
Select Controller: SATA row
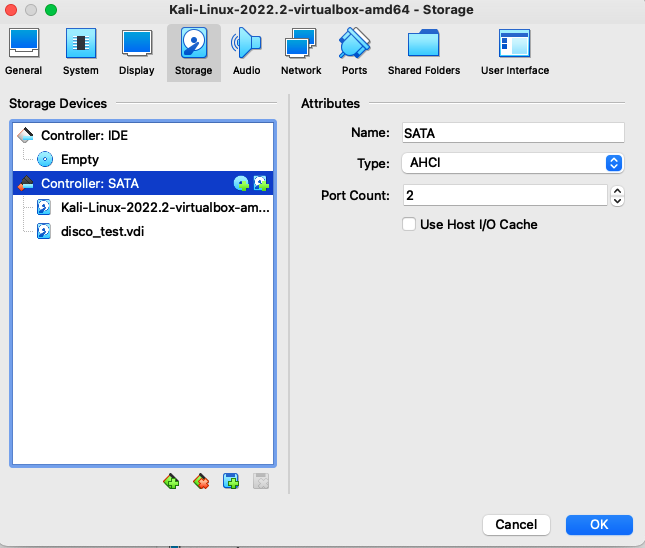(x=143, y=183)
